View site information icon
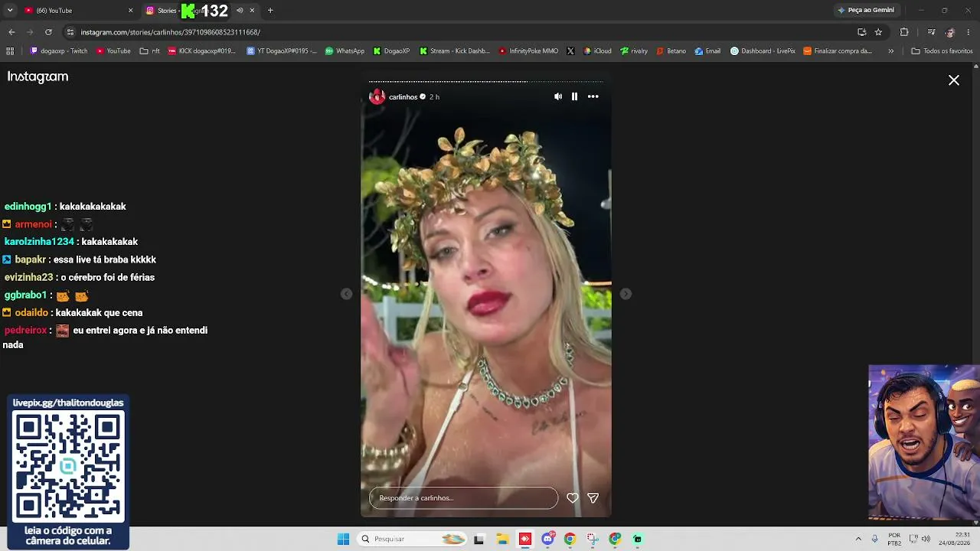Screen dimensions: 980x551 70,32
